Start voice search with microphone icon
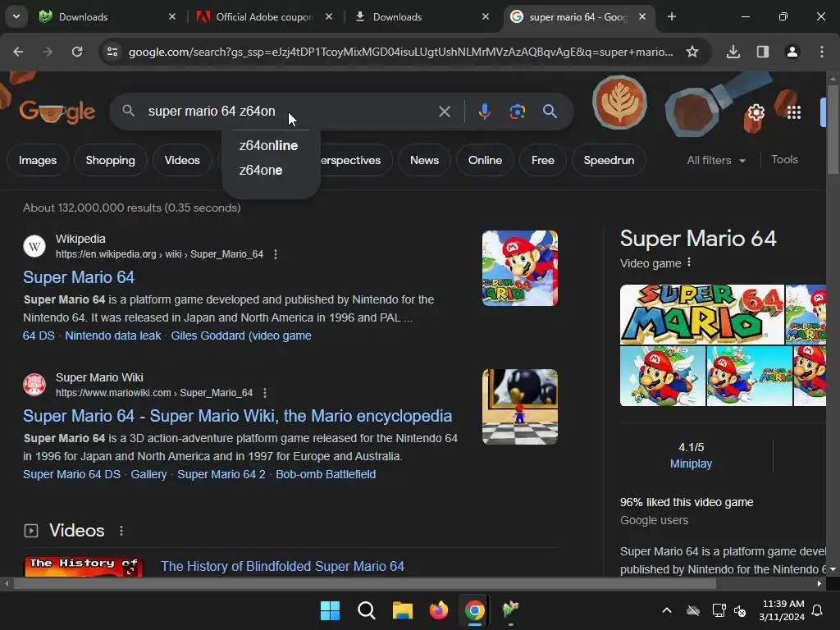 point(484,112)
